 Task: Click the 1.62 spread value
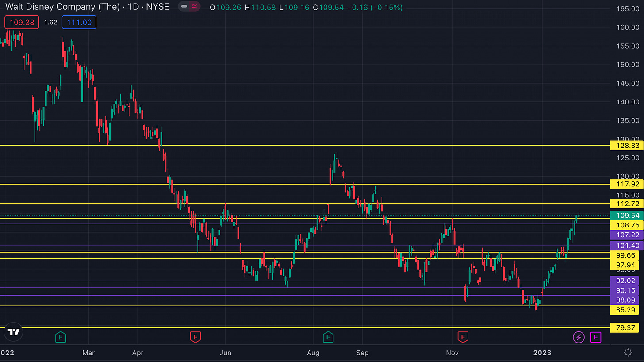click(x=50, y=22)
